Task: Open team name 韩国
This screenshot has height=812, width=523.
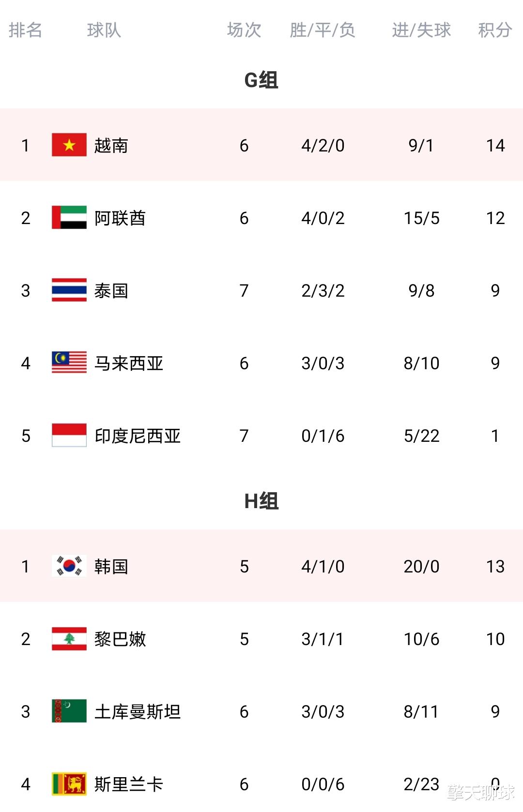Action: (111, 566)
